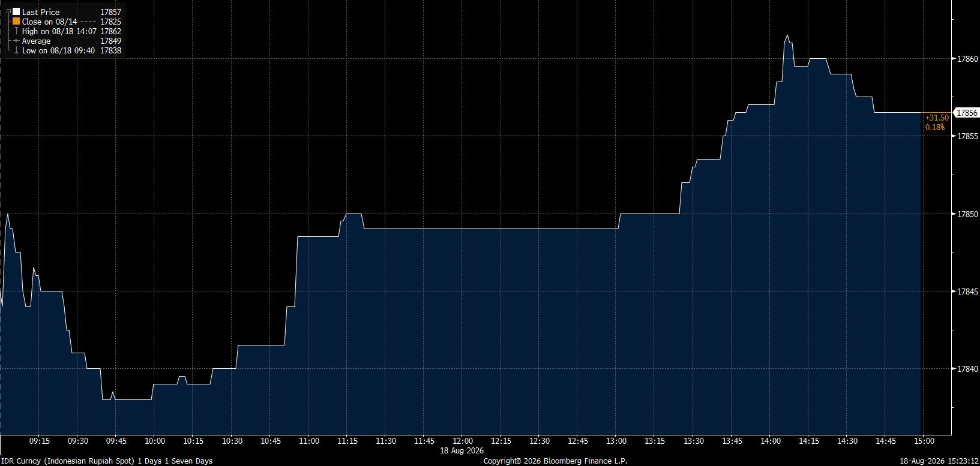Click the 10:15 time axis label
The height and width of the screenshot is (466, 980).
click(193, 441)
